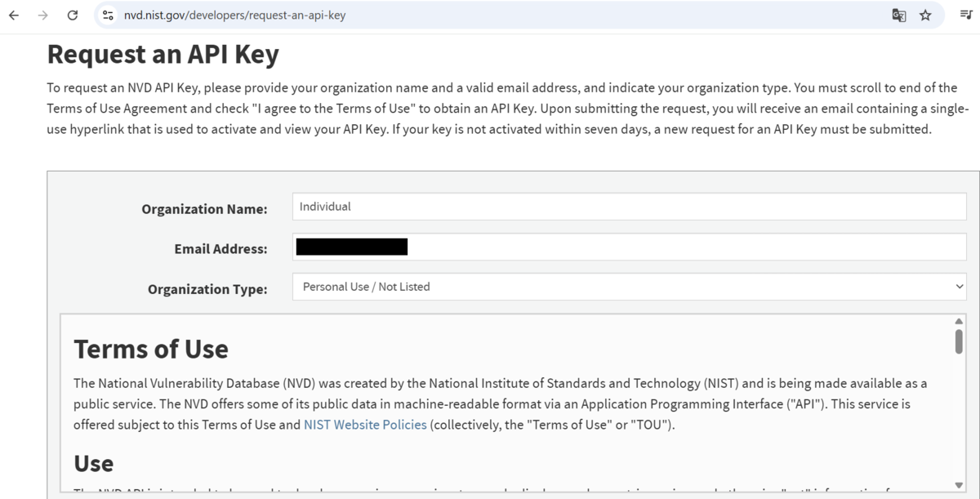Viewport: 980px width, 499px height.
Task: Click the Organization Name input field
Action: [630, 207]
